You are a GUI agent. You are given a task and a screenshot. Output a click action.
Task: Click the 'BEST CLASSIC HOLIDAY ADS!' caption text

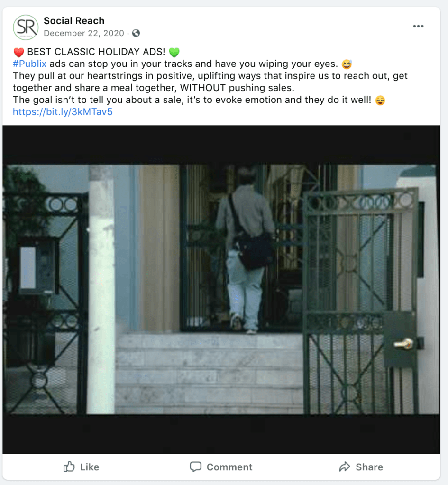[x=96, y=52]
